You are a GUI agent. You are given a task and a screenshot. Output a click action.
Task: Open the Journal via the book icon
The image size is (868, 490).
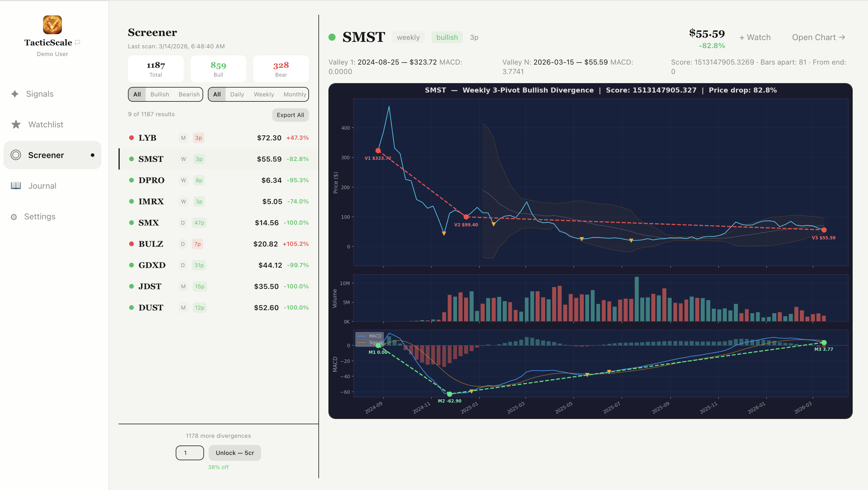16,185
